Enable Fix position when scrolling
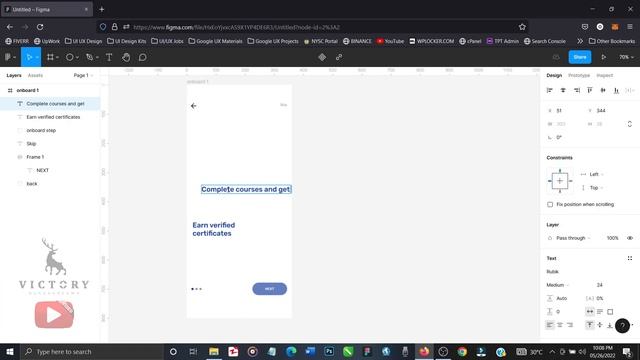Viewport: 640px width, 360px height. click(x=550, y=204)
